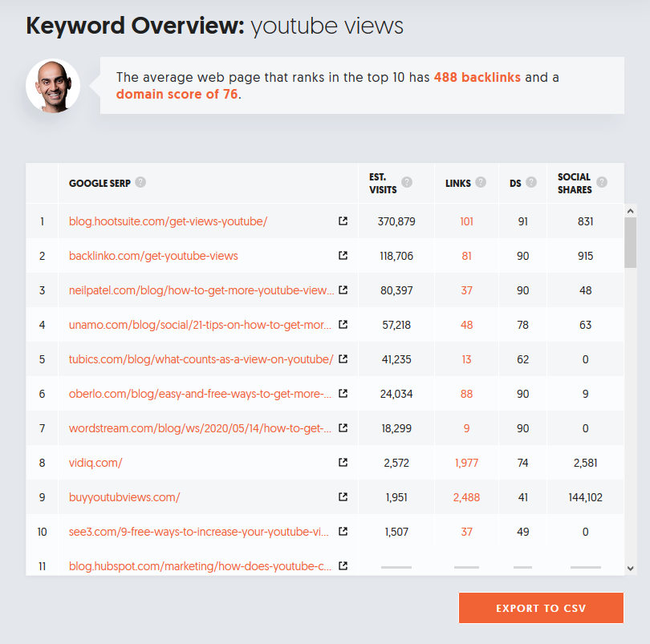This screenshot has width=650, height=644.
Task: Click Neil Patel's avatar photo
Action: (x=53, y=86)
